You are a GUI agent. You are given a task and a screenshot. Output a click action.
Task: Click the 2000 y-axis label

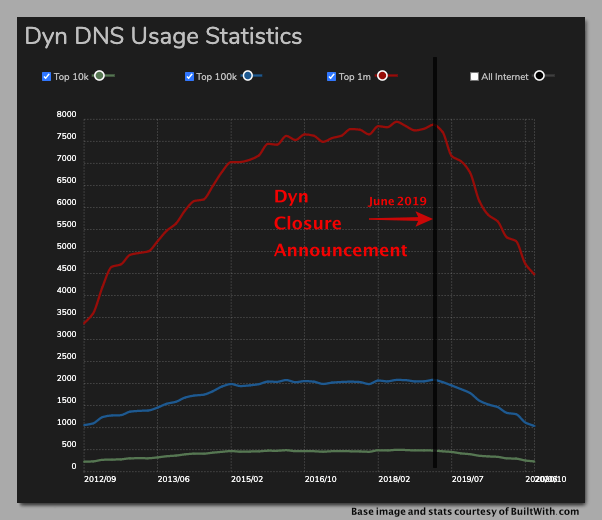point(66,378)
